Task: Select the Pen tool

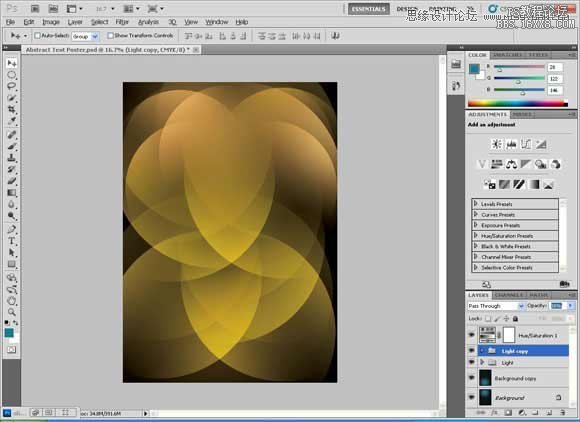Action: coord(11,229)
